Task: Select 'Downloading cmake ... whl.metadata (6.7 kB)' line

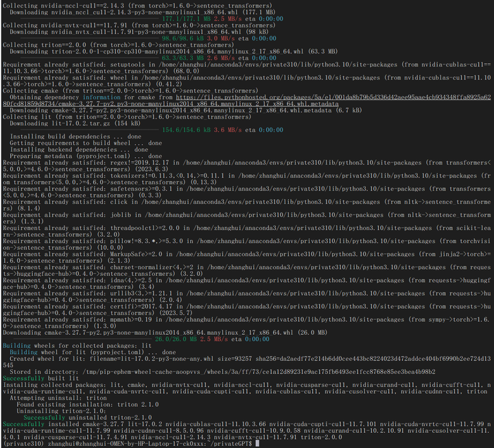Action: [x=186, y=110]
